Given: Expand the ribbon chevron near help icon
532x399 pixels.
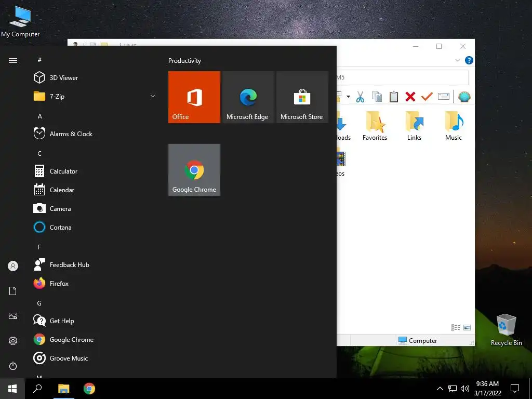Looking at the screenshot, I should 457,60.
